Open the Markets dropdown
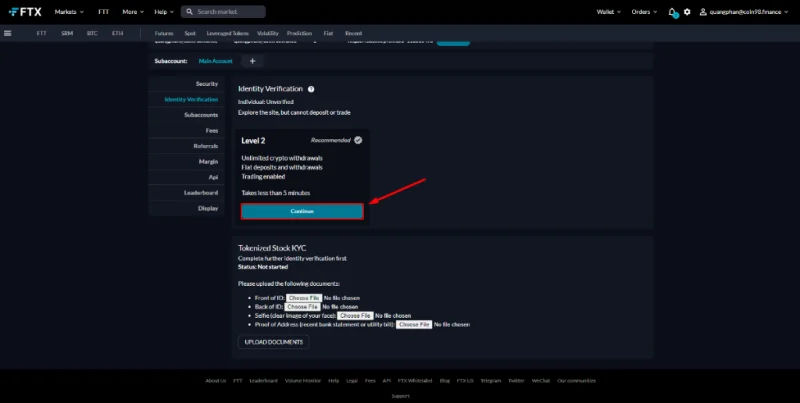Image resolution: width=800 pixels, height=403 pixels. (x=69, y=12)
